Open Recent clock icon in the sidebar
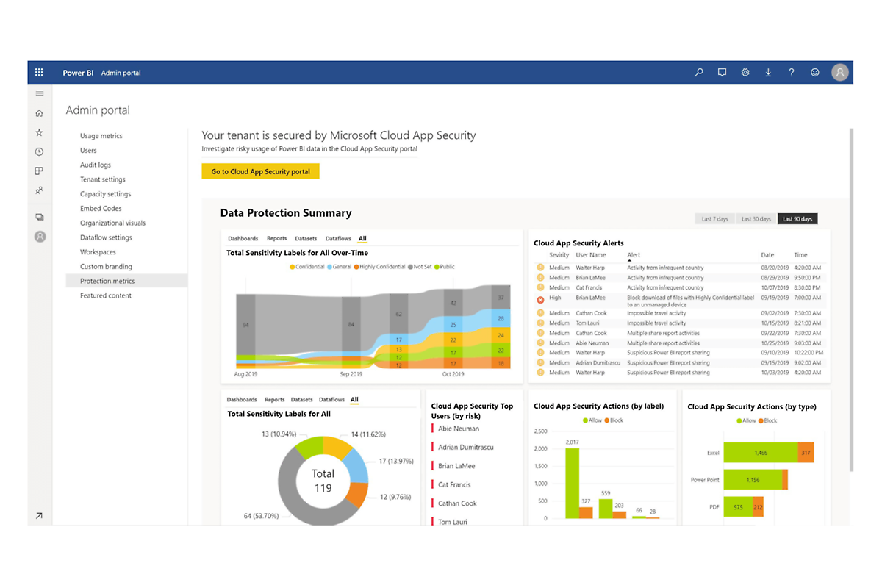The width and height of the screenshot is (882, 588). [x=40, y=151]
